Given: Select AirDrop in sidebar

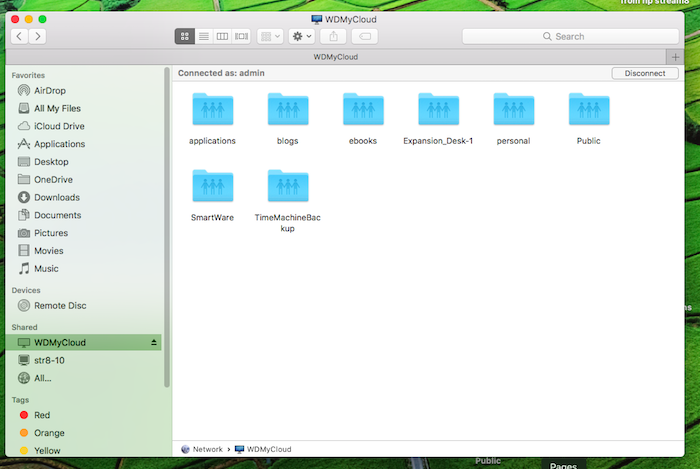Looking at the screenshot, I should pos(85,91).
